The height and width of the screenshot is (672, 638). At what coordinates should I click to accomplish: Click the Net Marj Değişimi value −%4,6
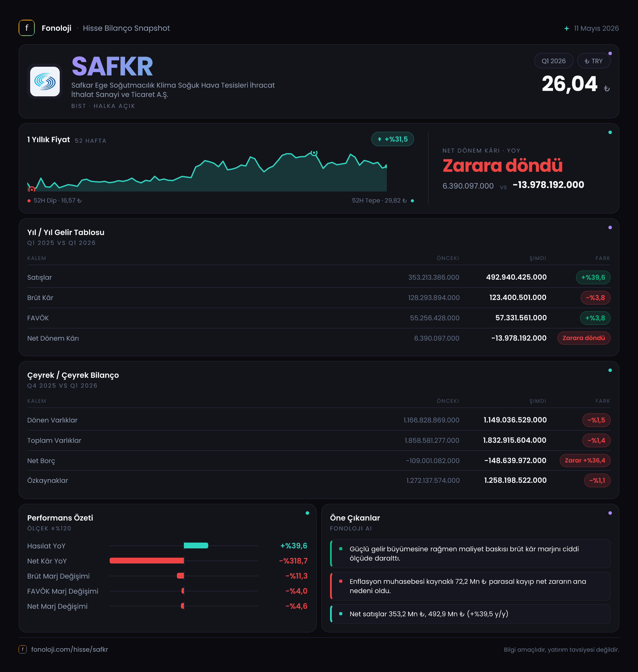click(296, 606)
